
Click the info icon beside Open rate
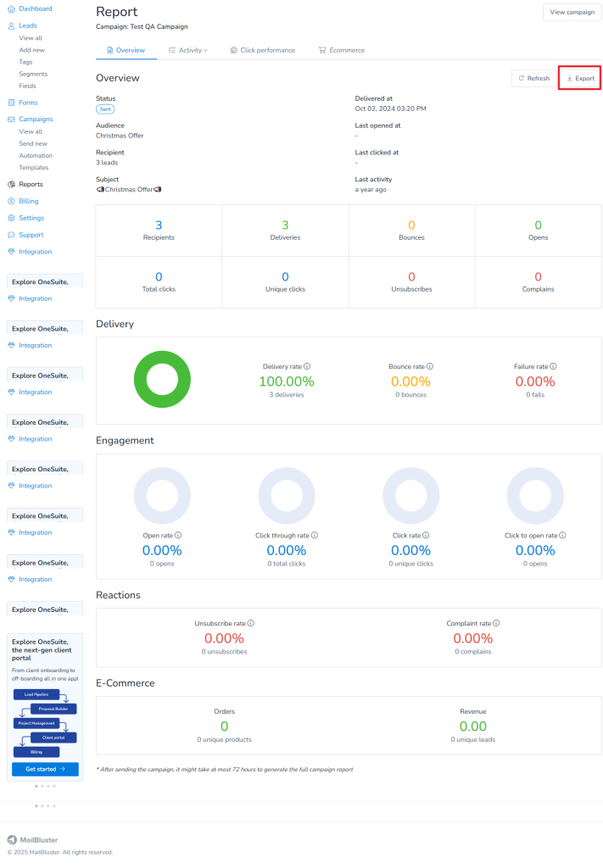pyautogui.click(x=179, y=536)
